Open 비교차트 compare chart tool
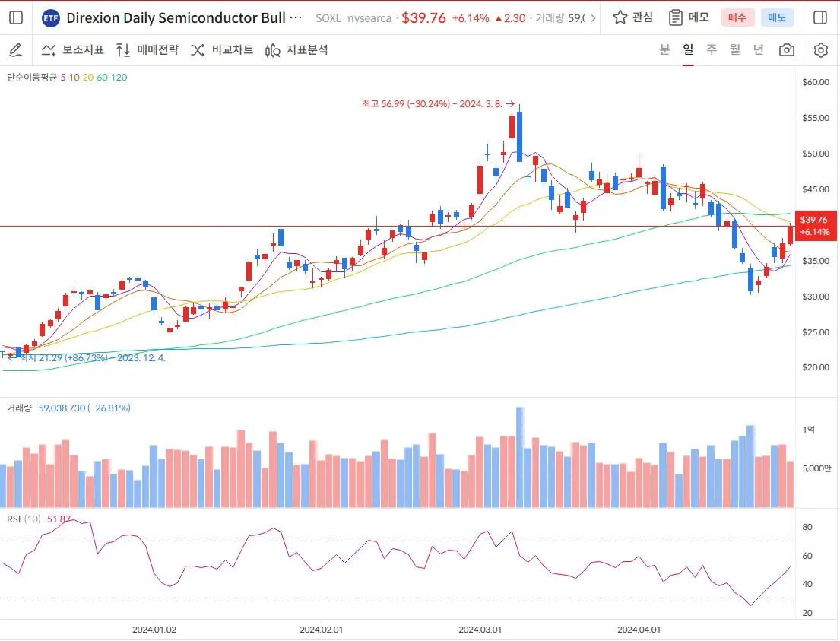This screenshot has width=840, height=641. coord(222,50)
